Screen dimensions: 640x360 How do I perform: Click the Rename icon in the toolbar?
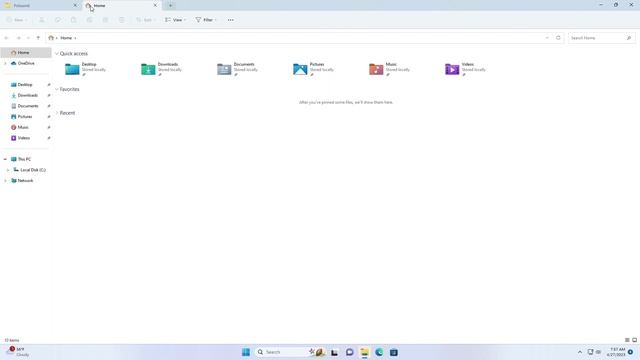tap(89, 20)
